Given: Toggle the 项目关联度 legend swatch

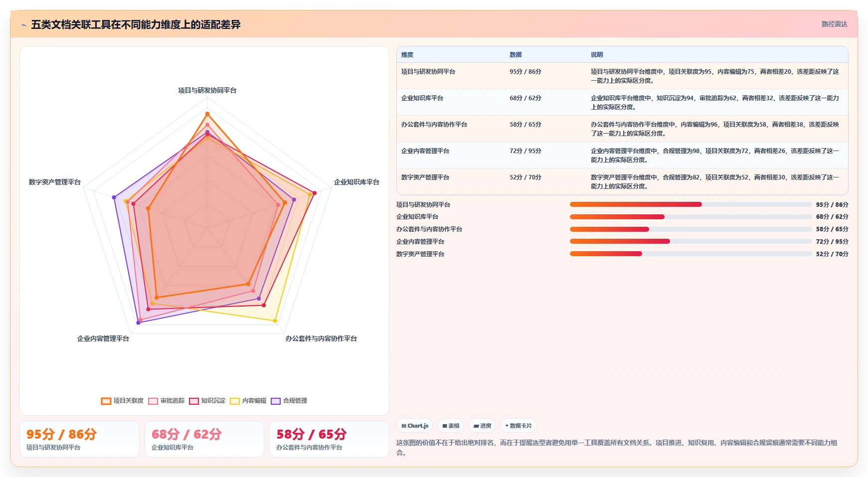Looking at the screenshot, I should coord(106,401).
